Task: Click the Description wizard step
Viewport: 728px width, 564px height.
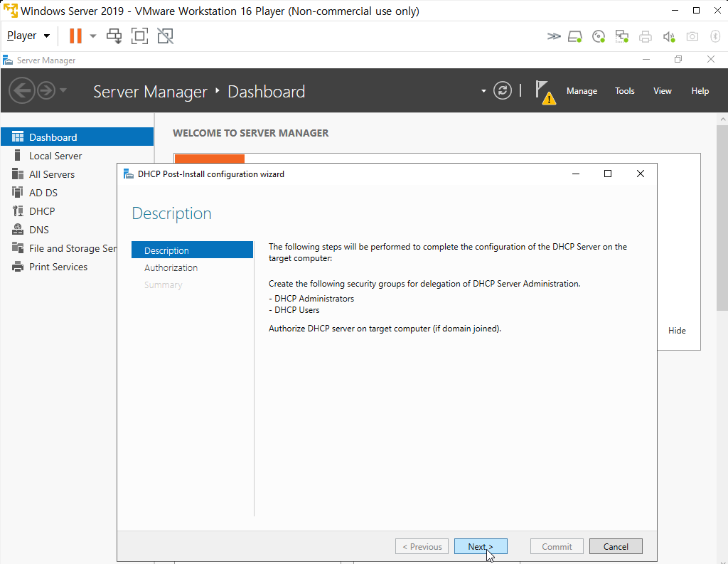Action: tap(192, 250)
